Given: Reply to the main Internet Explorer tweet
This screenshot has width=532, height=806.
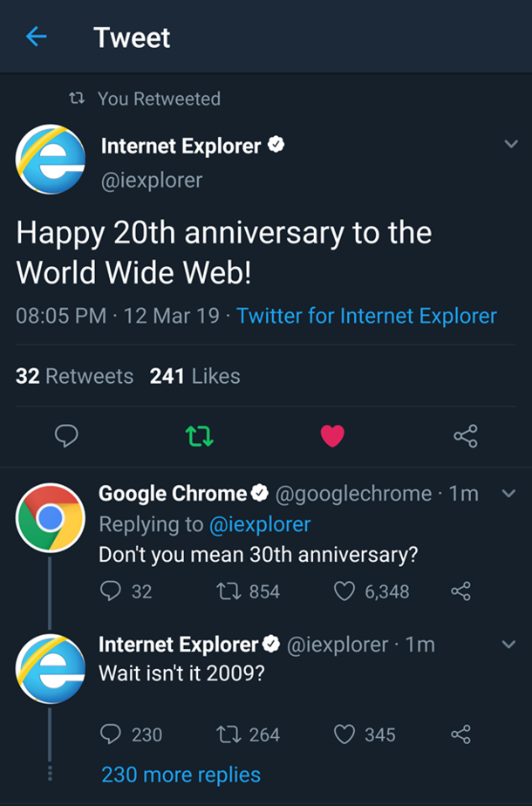Looking at the screenshot, I should point(66,436).
